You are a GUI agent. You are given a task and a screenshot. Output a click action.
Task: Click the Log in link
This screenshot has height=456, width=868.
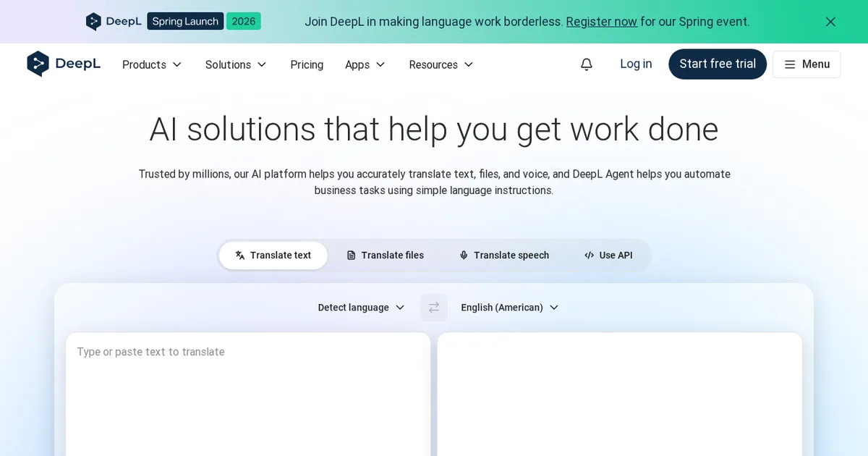[x=636, y=64]
